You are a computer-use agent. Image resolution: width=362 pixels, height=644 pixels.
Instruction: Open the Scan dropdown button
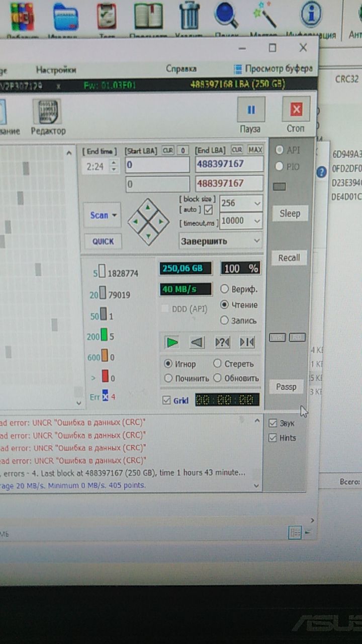pos(103,215)
